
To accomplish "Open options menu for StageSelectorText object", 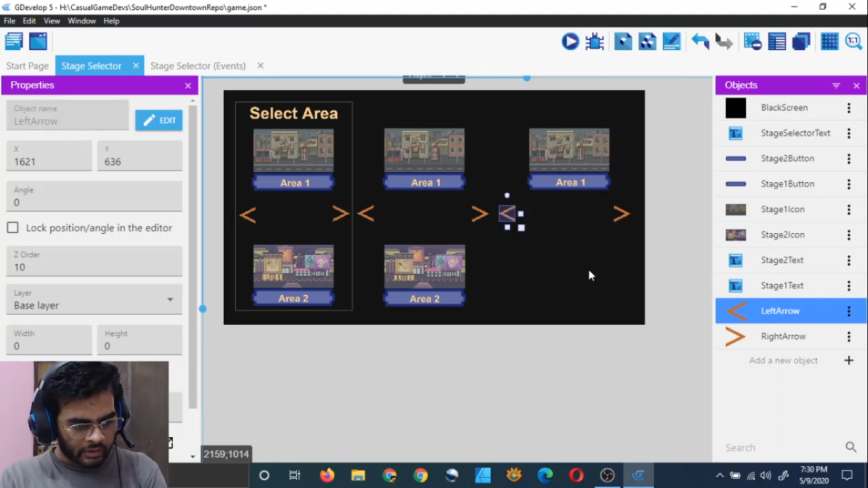I will coord(849,133).
